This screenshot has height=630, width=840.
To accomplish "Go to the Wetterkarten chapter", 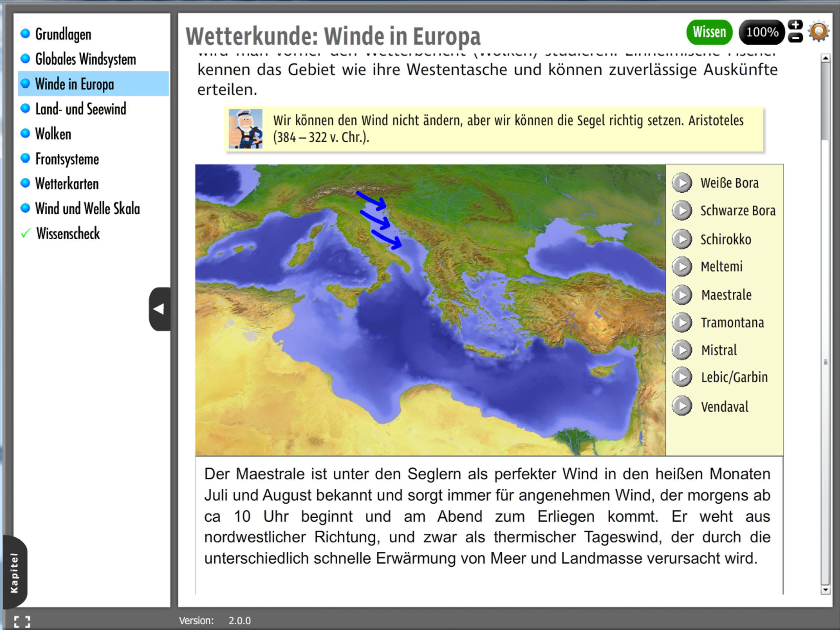I will click(x=67, y=184).
